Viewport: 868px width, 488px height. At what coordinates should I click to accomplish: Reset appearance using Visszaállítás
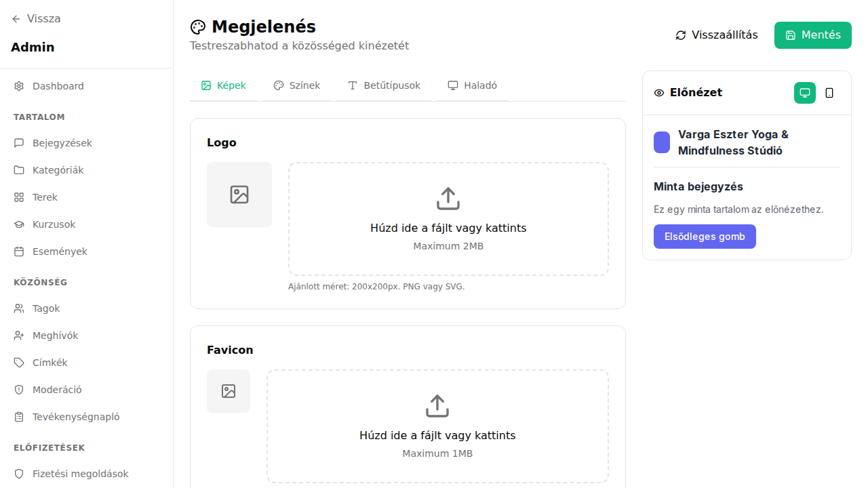coord(716,35)
